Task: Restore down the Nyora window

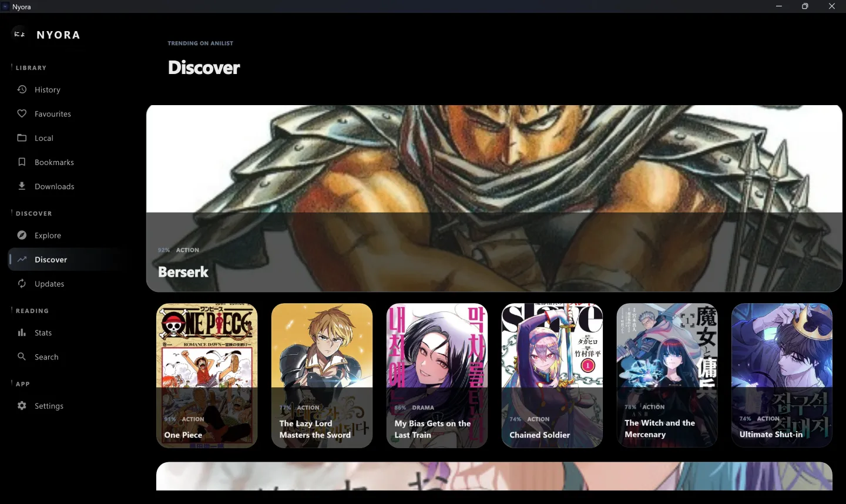Action: click(805, 6)
